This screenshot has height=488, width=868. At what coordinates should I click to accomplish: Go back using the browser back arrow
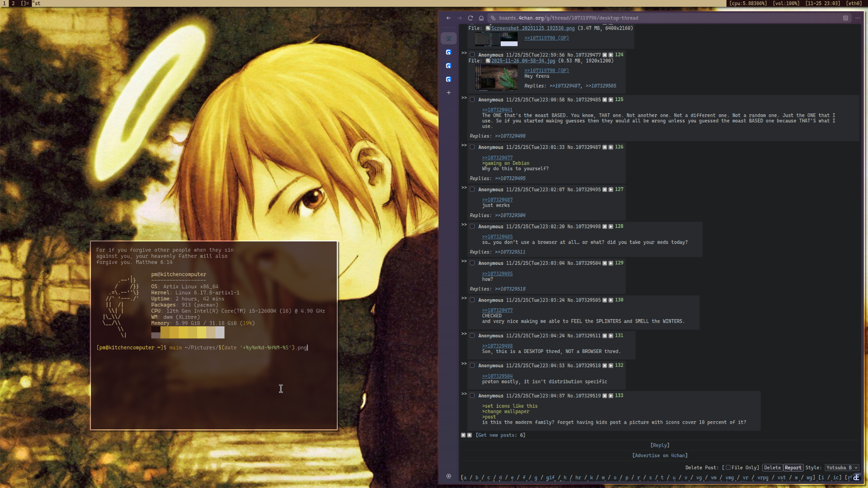pos(449,18)
